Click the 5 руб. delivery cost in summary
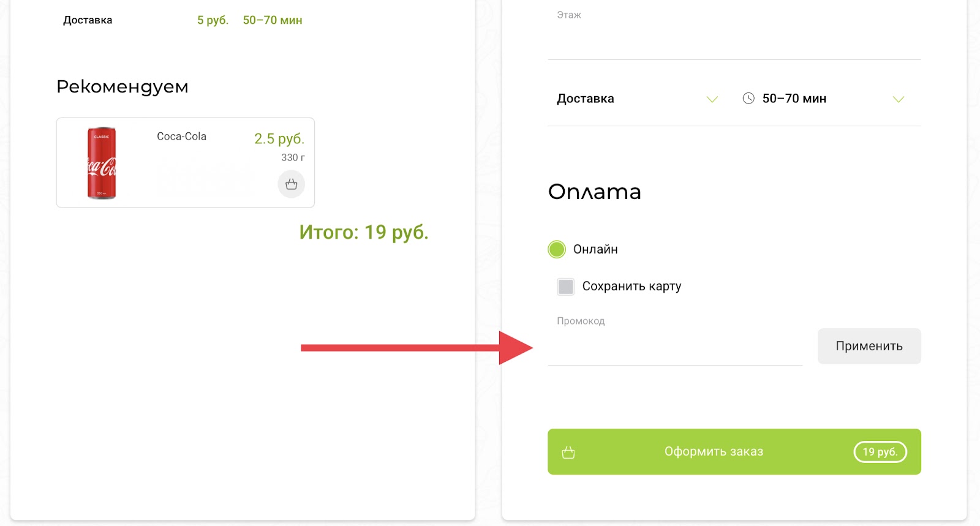 click(213, 20)
